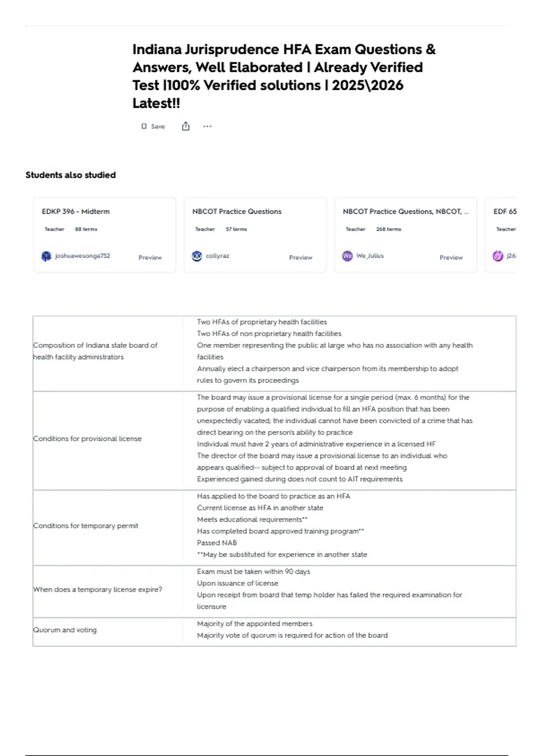Viewport: 534px width, 756px height.
Task: Click the purple avatar on EDF card
Action: pyautogui.click(x=498, y=256)
